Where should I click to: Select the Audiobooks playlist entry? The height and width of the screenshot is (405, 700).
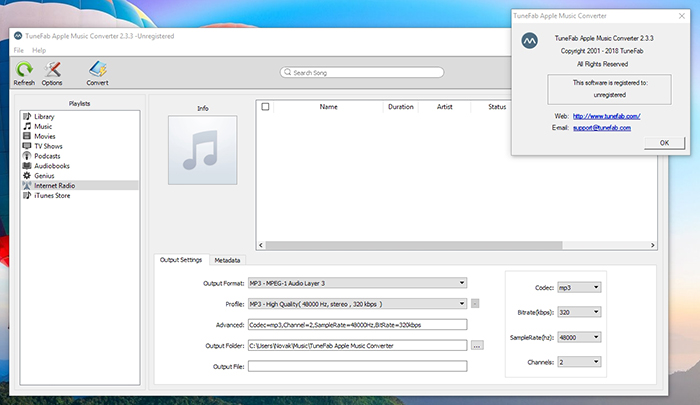click(80, 166)
